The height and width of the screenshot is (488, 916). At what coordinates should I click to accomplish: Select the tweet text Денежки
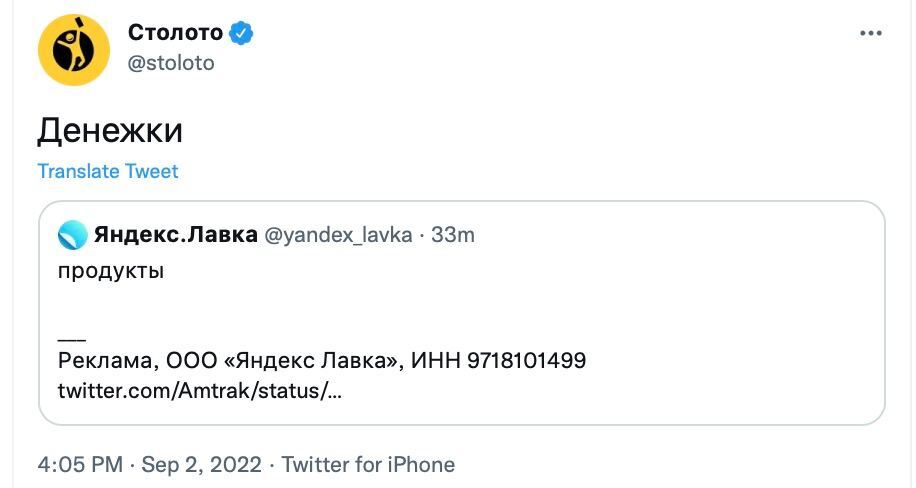(x=110, y=131)
